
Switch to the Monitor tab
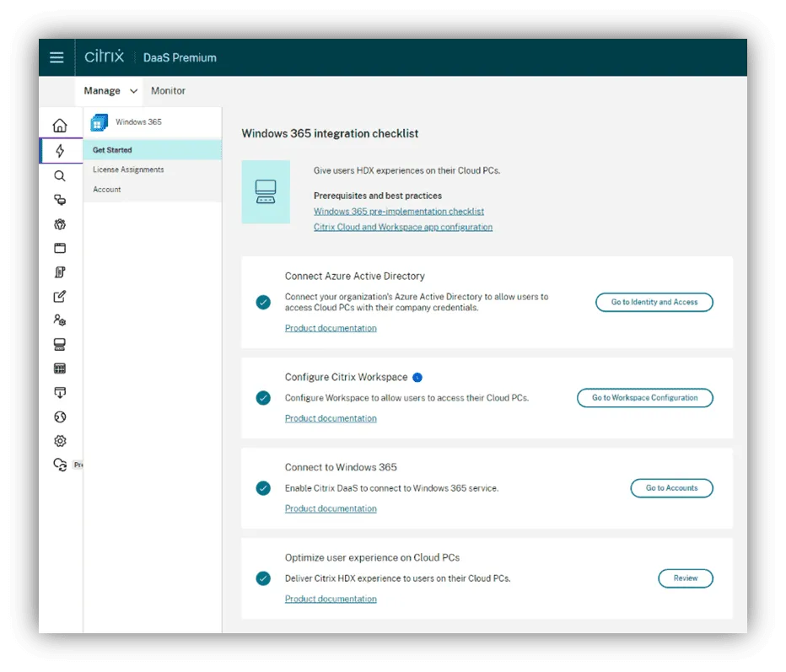click(167, 90)
